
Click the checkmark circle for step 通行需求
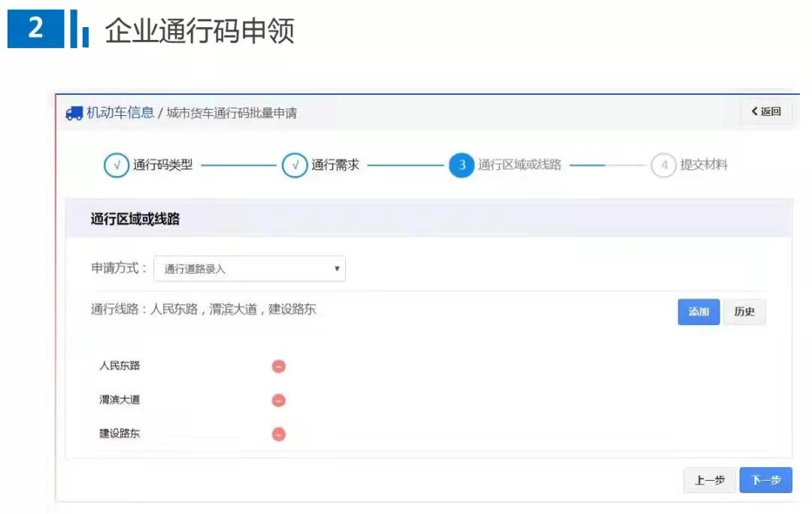tap(294, 165)
